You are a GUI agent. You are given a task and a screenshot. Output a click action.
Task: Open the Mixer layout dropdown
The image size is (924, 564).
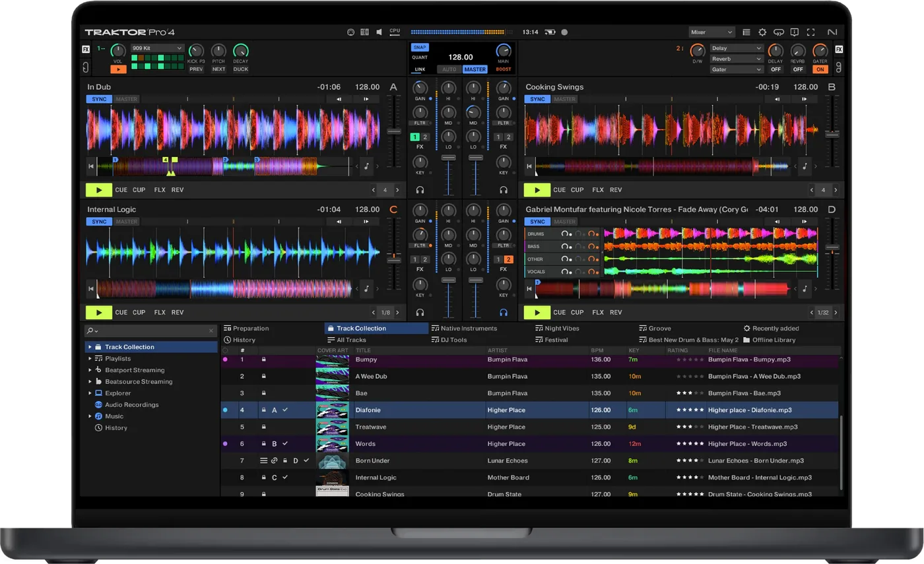coord(711,32)
